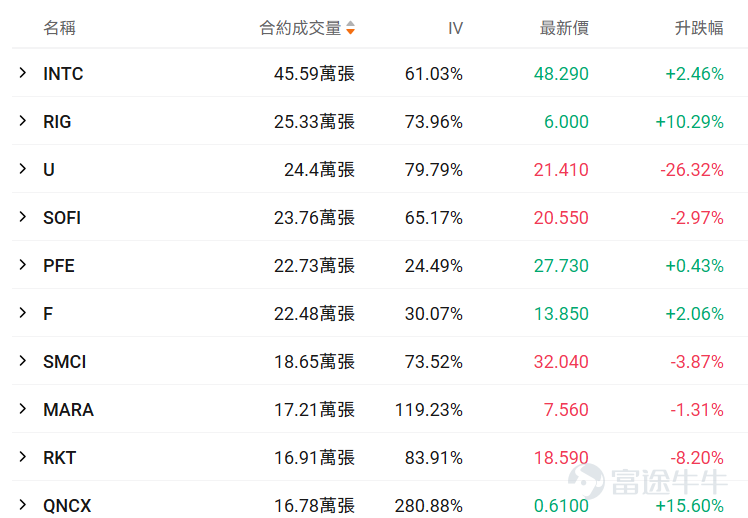Viewport: 748px width, 518px height.
Task: Open the SMCI ticker
Action: [64, 362]
